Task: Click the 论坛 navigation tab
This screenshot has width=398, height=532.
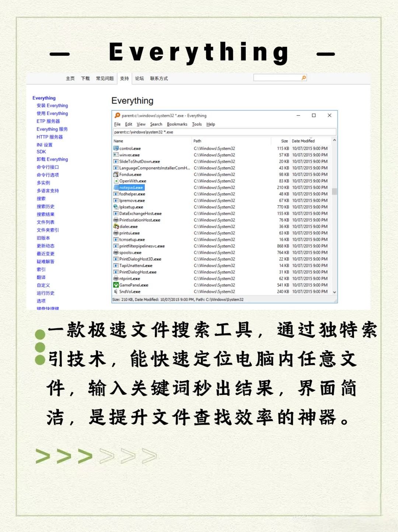Action: 139,79
